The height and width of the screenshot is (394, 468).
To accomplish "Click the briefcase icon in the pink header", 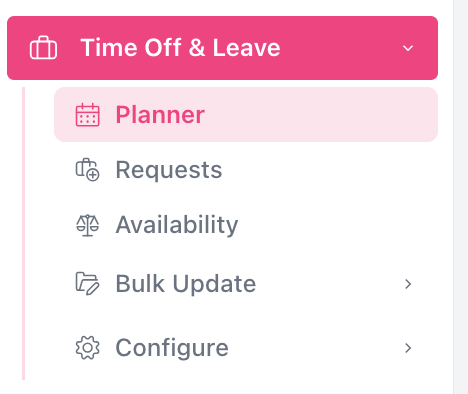I will 43,48.
